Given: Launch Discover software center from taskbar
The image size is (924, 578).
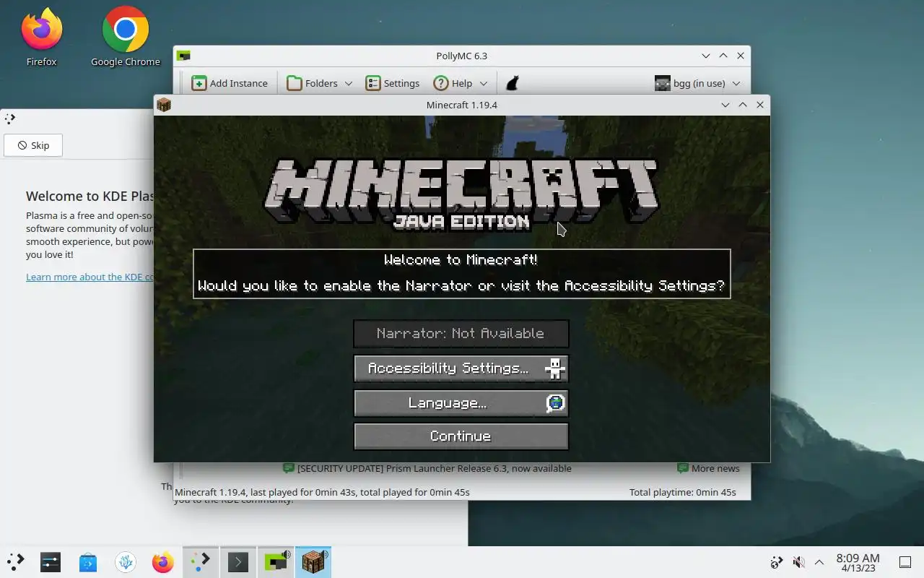Looking at the screenshot, I should click(x=88, y=561).
